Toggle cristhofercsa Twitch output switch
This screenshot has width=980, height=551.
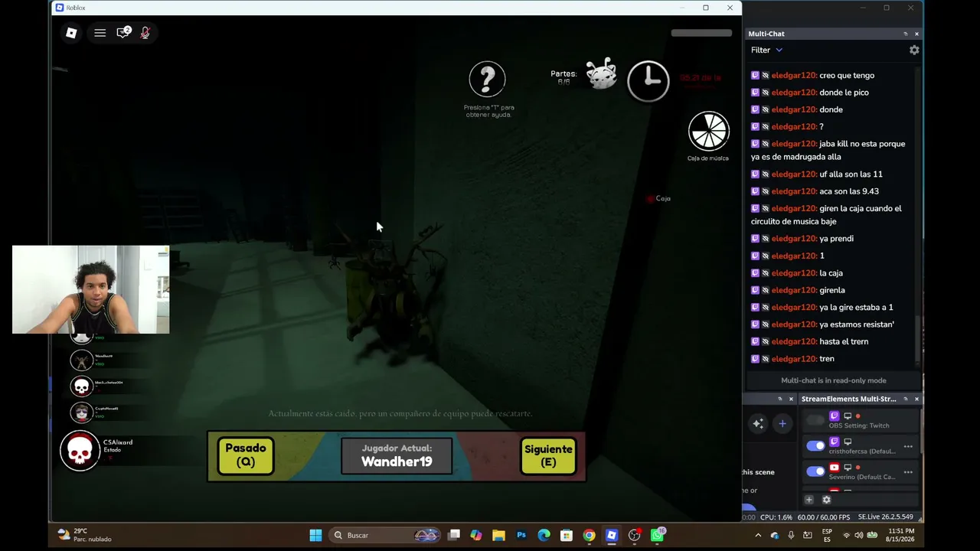[815, 445]
